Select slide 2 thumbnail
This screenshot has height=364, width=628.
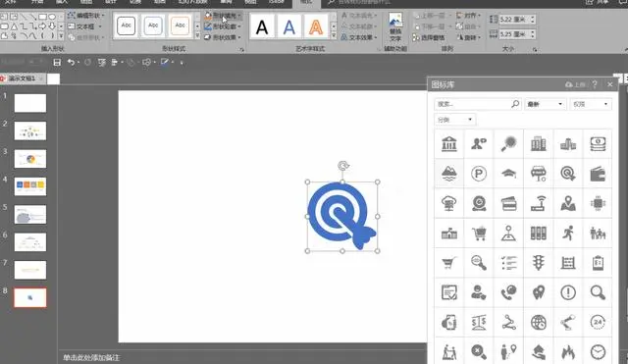(x=30, y=130)
